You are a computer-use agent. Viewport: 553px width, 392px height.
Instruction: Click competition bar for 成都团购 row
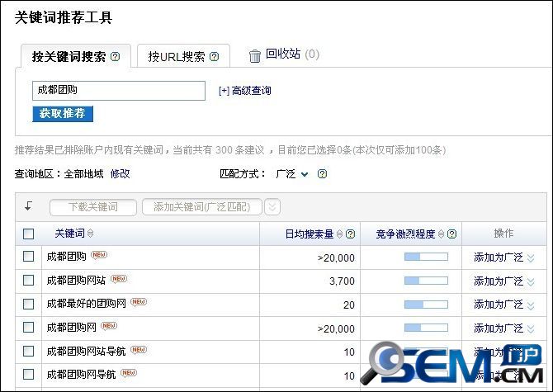pyautogui.click(x=425, y=257)
